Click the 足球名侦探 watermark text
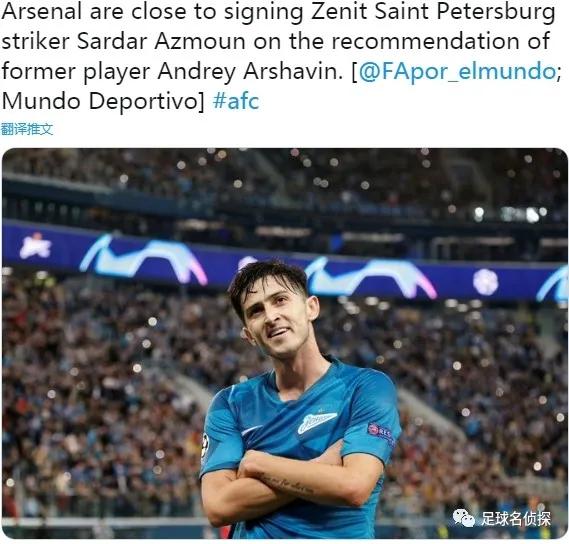 point(516,518)
